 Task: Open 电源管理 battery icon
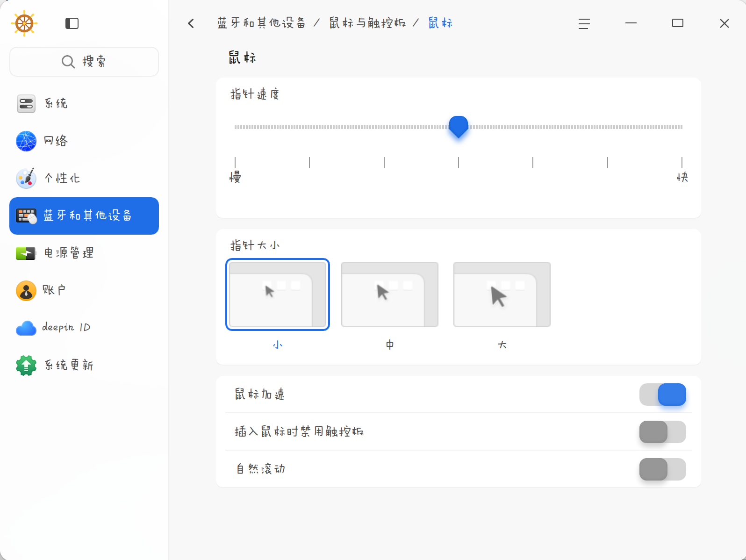pos(26,253)
